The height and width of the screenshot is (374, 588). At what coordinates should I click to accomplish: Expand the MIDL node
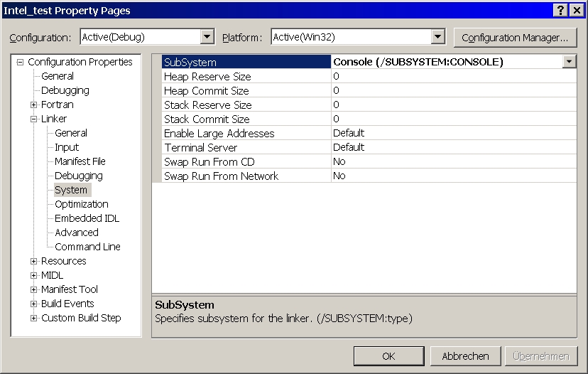(x=33, y=275)
